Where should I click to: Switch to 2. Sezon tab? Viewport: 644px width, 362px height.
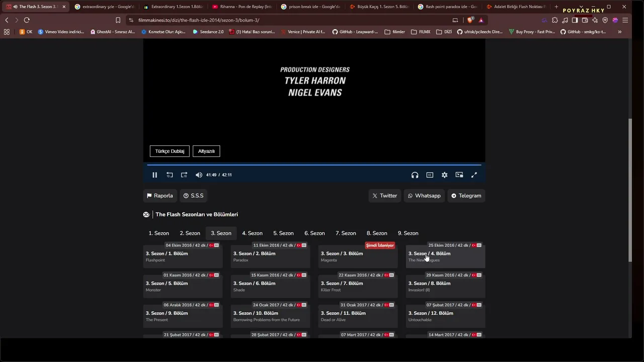[x=190, y=233]
